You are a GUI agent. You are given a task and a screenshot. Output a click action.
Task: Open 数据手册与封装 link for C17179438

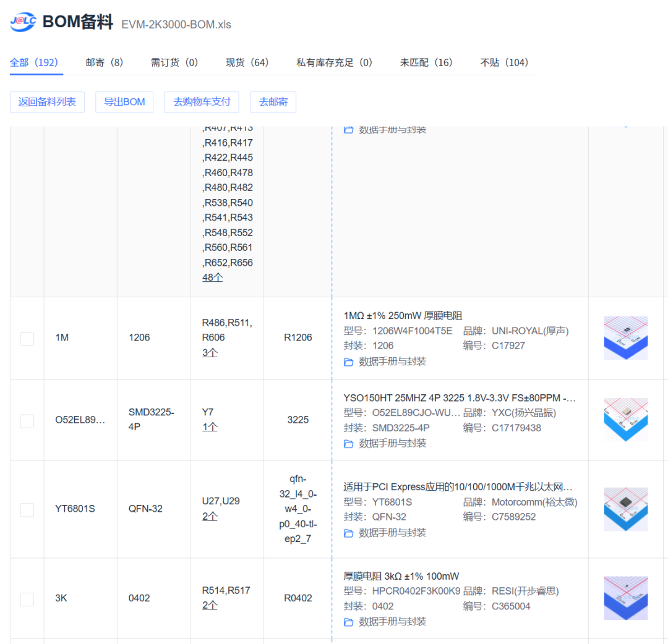pos(392,444)
